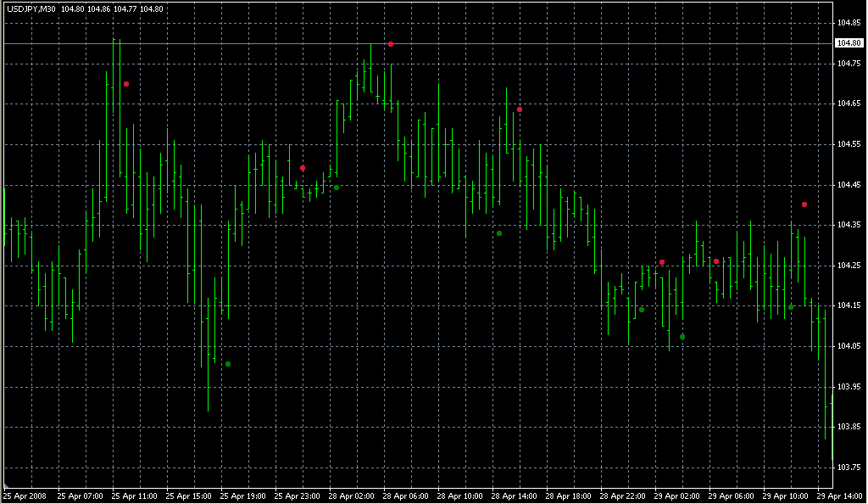Click the USDJPY,M30 chart title
This screenshot has width=868, height=504.
click(x=31, y=9)
